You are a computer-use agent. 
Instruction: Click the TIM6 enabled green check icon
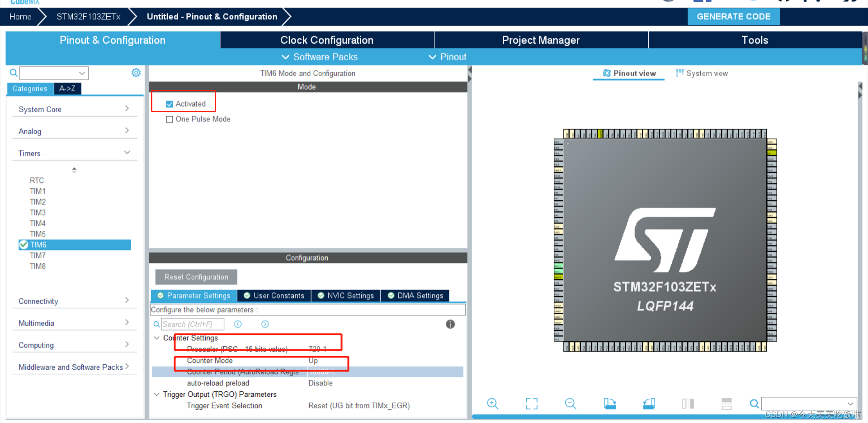[24, 244]
